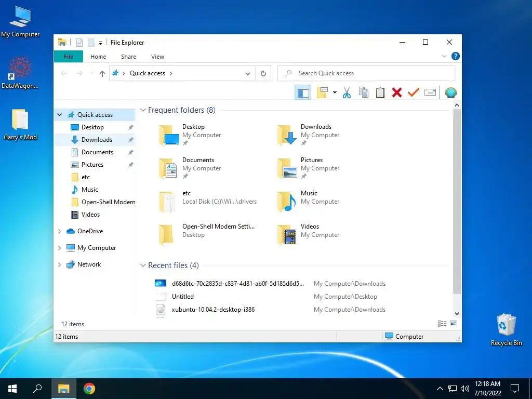
Task: Open the blue Help question mark
Action: point(455,56)
